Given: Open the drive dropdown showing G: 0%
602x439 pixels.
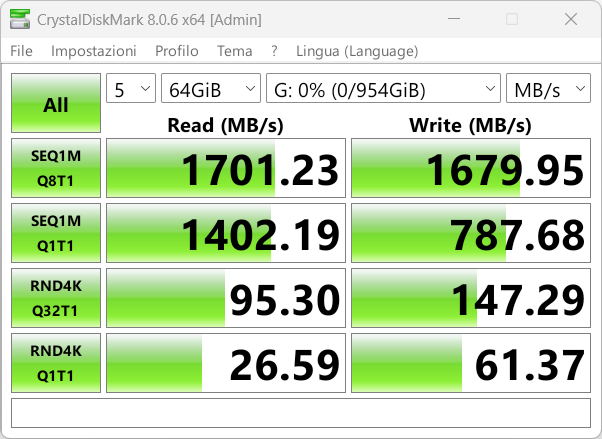Looking at the screenshot, I should coord(384,88).
